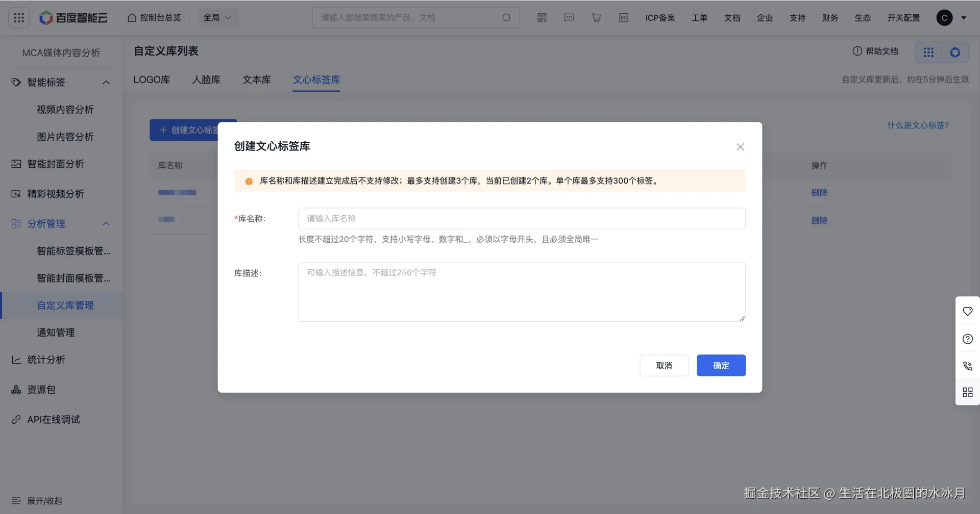Viewport: 980px width, 514px height.
Task: Focus the 库描述 text area
Action: pyautogui.click(x=522, y=292)
